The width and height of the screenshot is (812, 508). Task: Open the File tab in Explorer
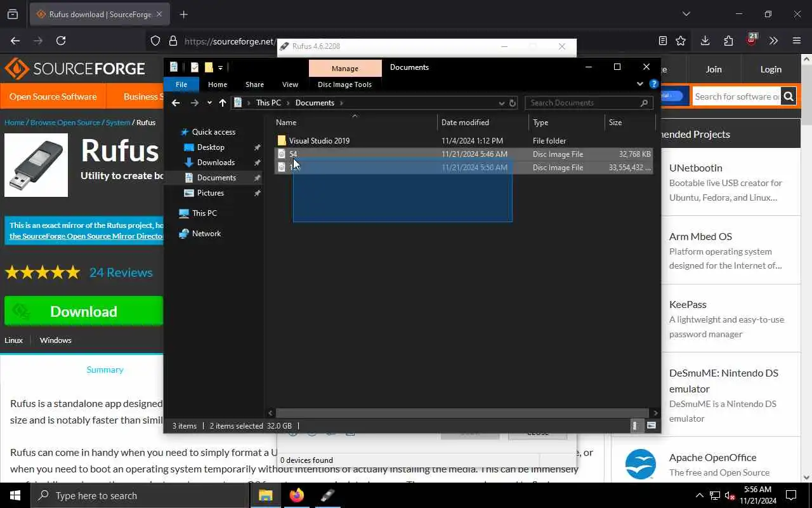pos(181,84)
